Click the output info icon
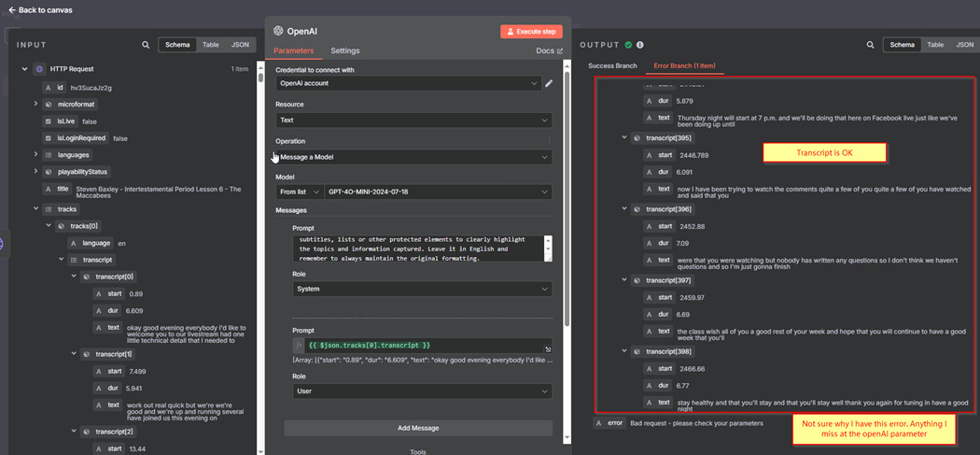The image size is (980, 455). tap(640, 45)
